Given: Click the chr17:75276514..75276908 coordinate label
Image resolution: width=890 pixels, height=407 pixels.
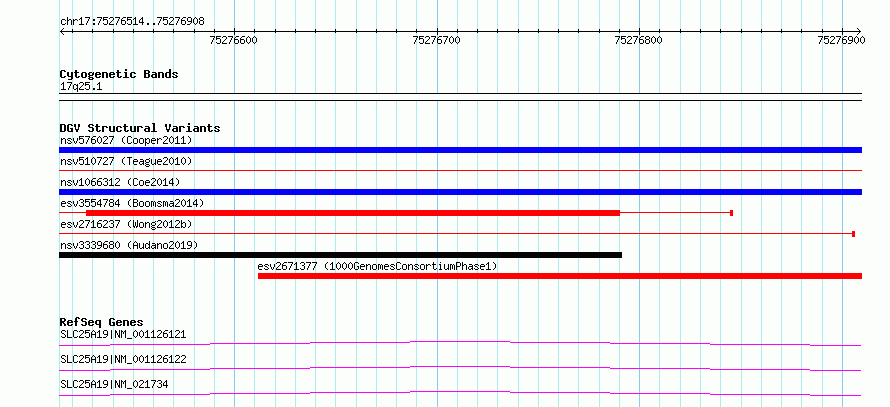Looking at the screenshot, I should (132, 22).
